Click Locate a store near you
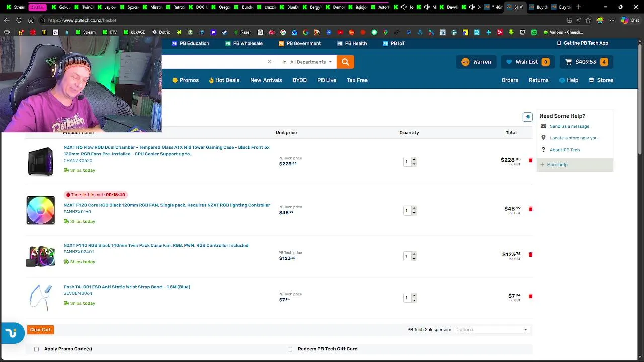This screenshot has width=644, height=362. (x=574, y=138)
